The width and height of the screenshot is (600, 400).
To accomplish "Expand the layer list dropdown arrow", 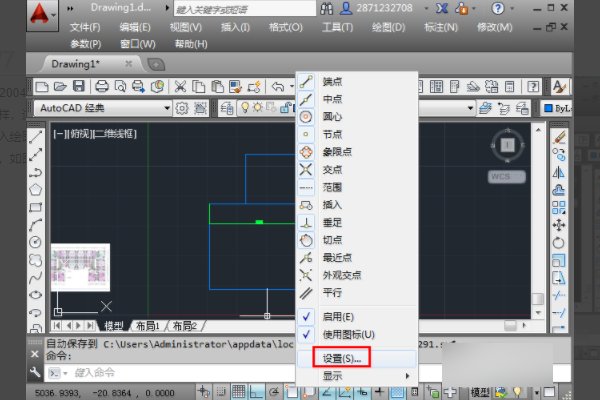I will point(470,108).
